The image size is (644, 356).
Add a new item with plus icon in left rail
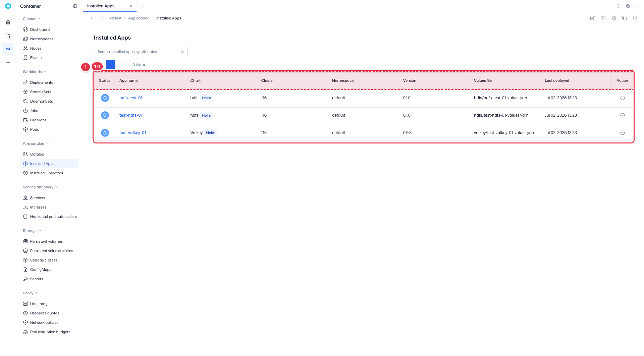pos(8,62)
